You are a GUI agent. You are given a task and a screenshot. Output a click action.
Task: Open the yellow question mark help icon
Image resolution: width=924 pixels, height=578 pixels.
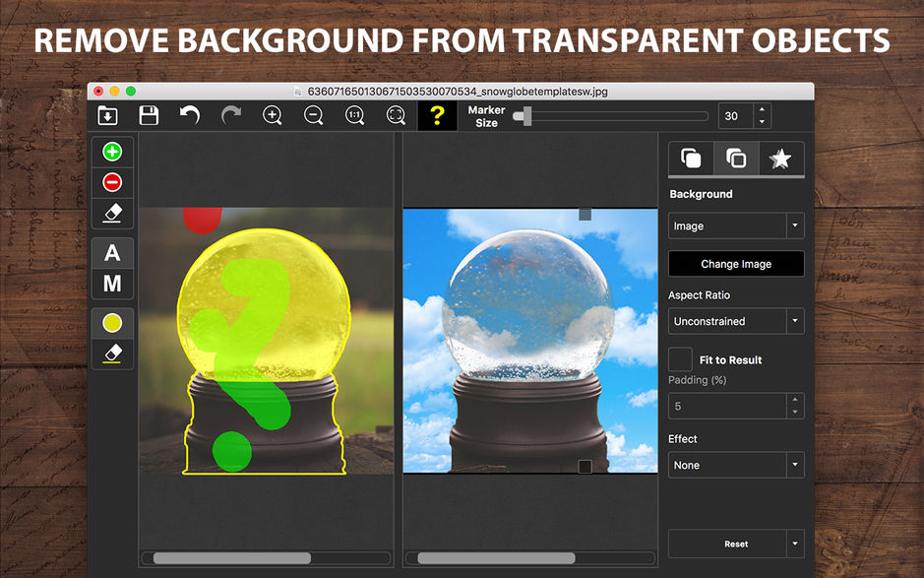(x=437, y=115)
